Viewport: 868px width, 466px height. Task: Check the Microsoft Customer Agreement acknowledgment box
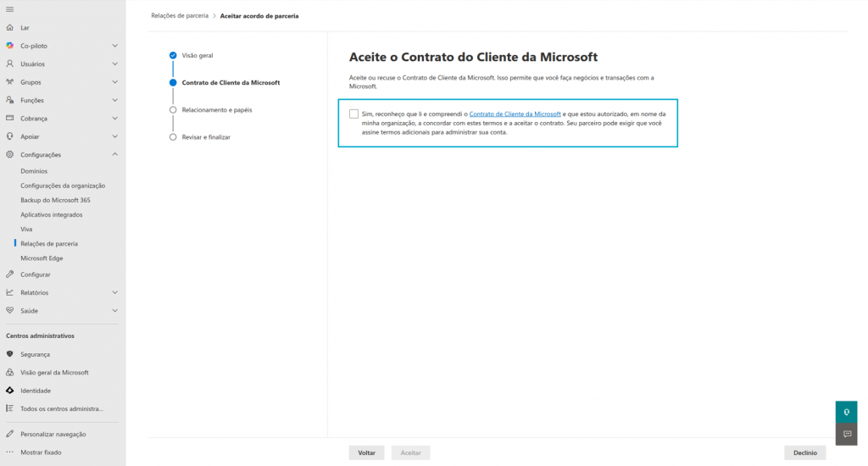[x=353, y=114]
